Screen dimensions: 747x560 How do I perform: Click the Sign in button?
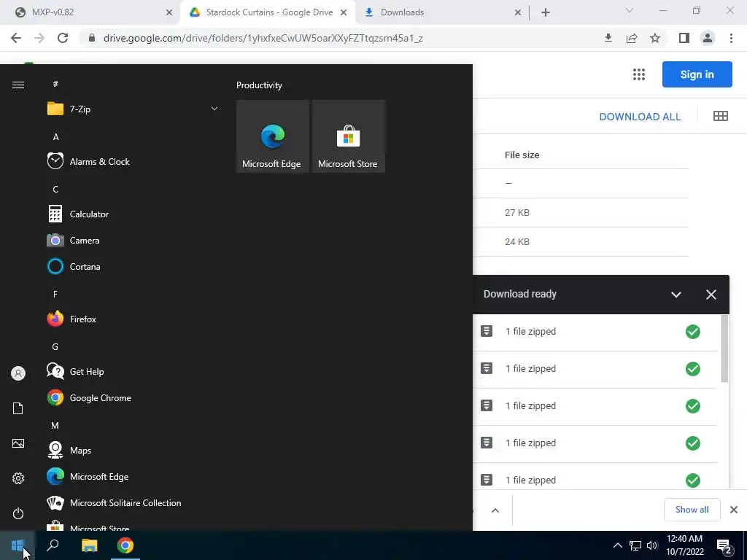[x=697, y=74]
